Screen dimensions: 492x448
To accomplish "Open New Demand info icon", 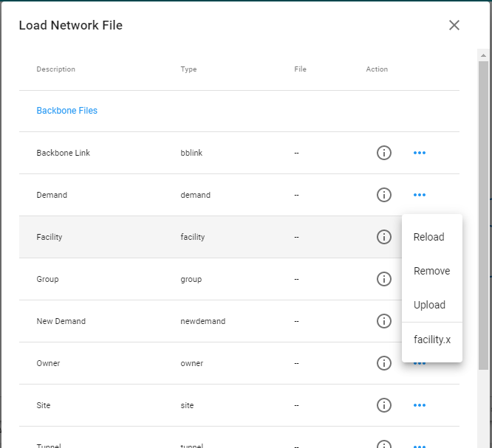I will click(383, 321).
